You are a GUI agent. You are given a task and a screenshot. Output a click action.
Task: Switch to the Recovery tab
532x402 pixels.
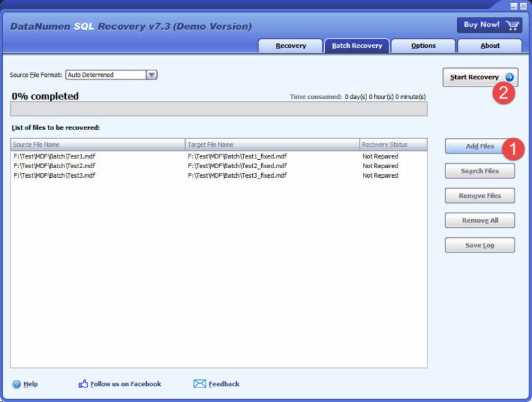click(x=290, y=46)
